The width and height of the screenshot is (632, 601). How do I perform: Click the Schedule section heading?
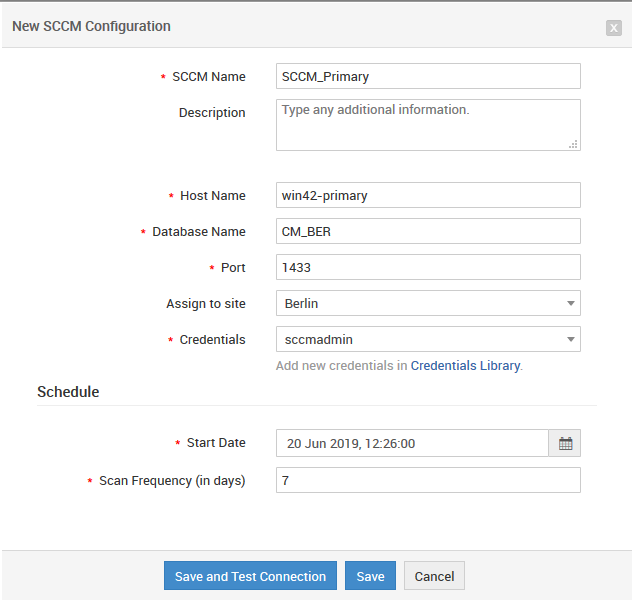68,392
